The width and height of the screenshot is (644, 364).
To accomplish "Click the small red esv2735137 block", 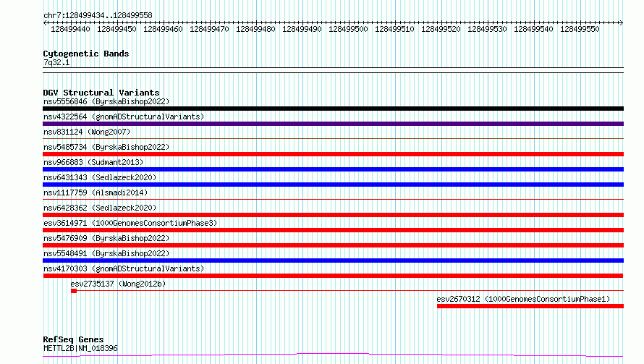I will (x=74, y=291).
